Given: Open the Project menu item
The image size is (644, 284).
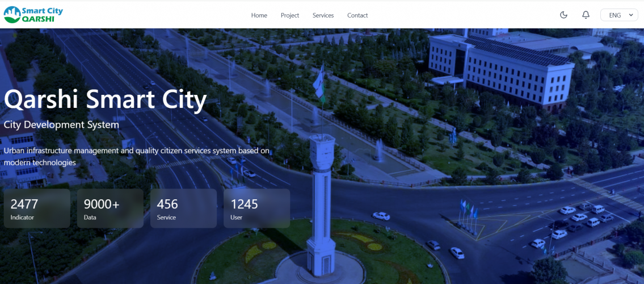Looking at the screenshot, I should point(290,15).
